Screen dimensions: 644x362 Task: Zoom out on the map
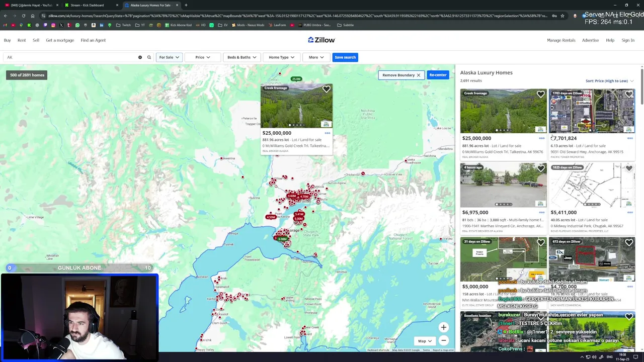pyautogui.click(x=443, y=341)
